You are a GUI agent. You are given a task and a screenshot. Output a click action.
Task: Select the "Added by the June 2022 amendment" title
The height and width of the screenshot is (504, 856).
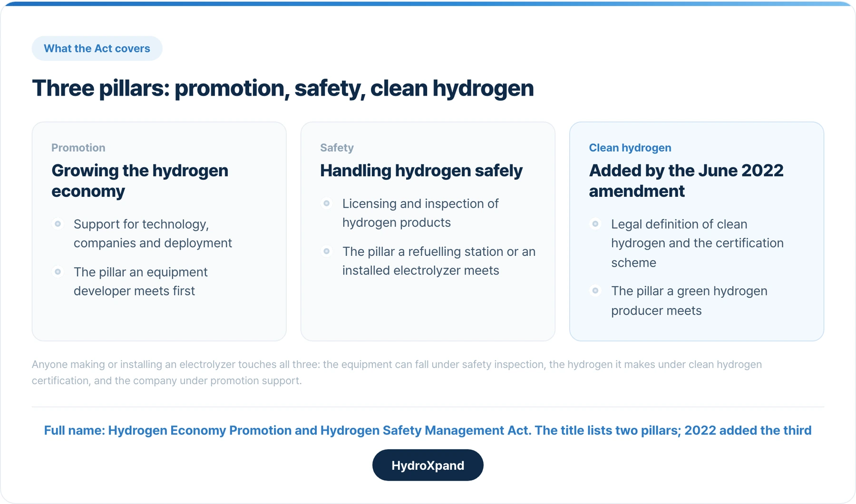click(686, 181)
